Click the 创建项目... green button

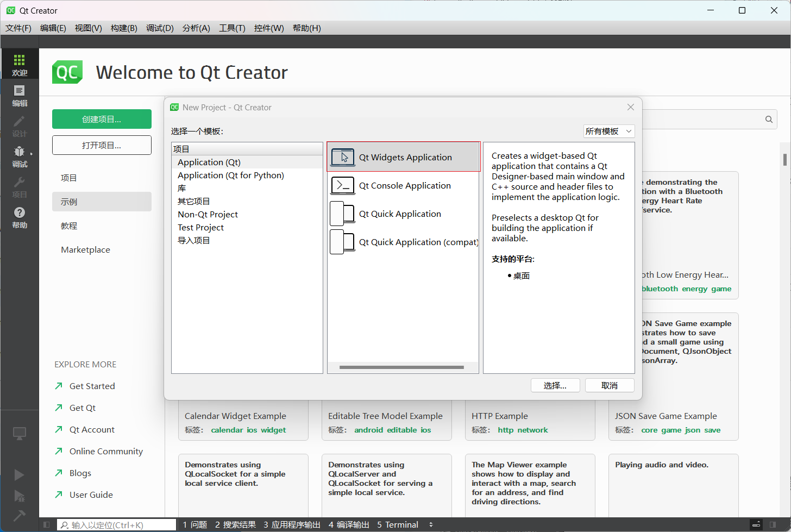click(102, 119)
